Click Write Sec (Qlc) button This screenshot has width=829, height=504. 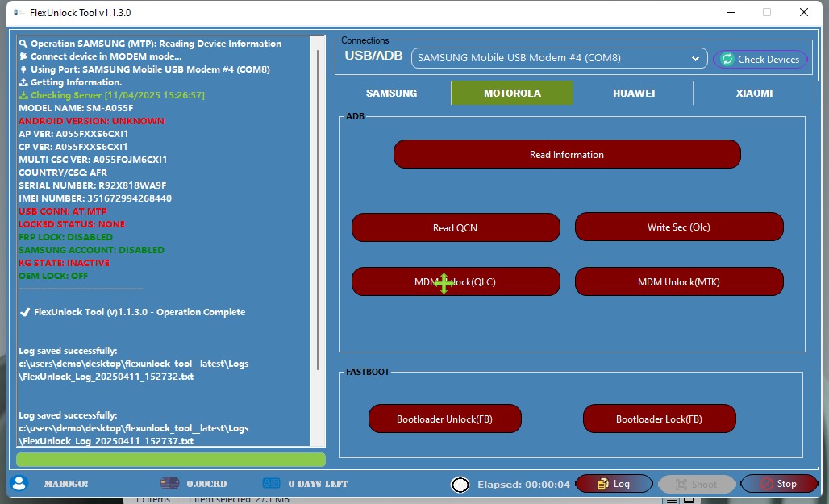pyautogui.click(x=678, y=227)
